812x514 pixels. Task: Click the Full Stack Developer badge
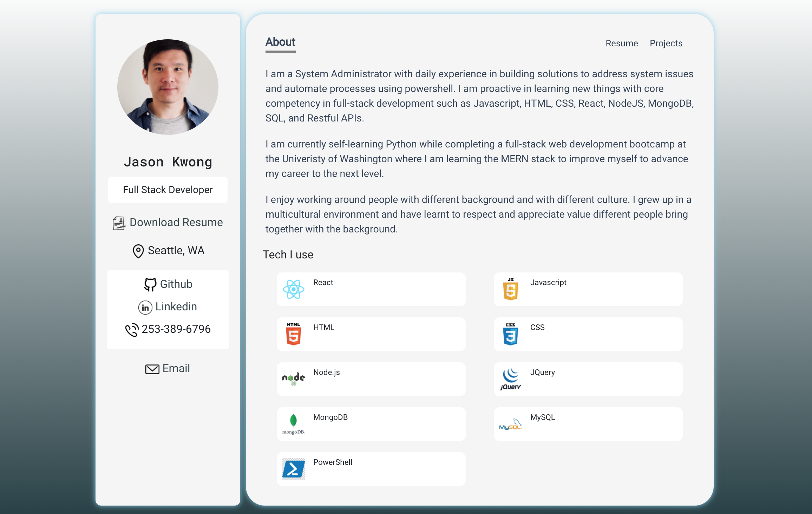(168, 190)
